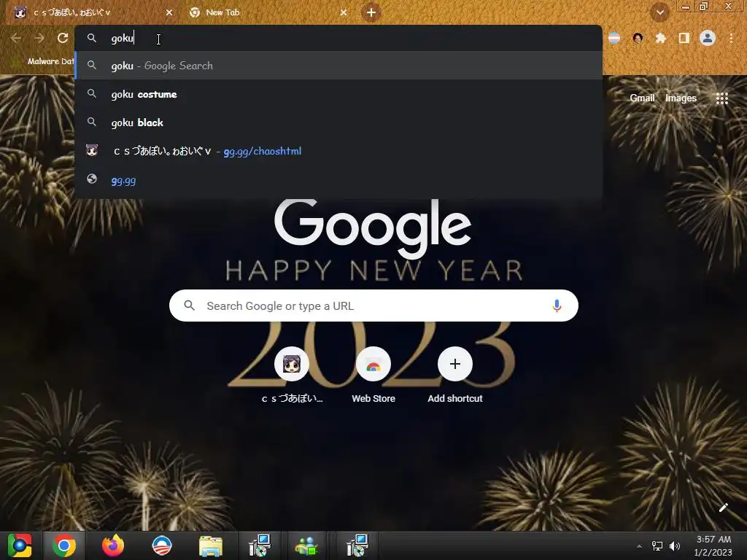Open the Messenger people icon in taskbar
Image resolution: width=747 pixels, height=560 pixels.
click(x=306, y=545)
